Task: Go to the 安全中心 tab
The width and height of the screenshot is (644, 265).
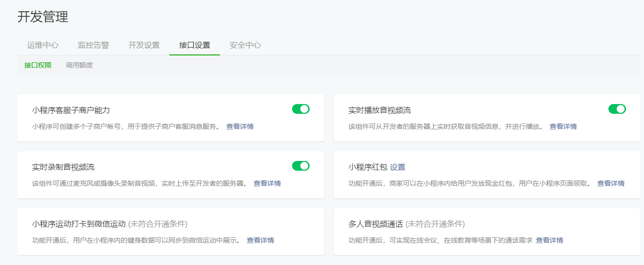Action: (245, 45)
